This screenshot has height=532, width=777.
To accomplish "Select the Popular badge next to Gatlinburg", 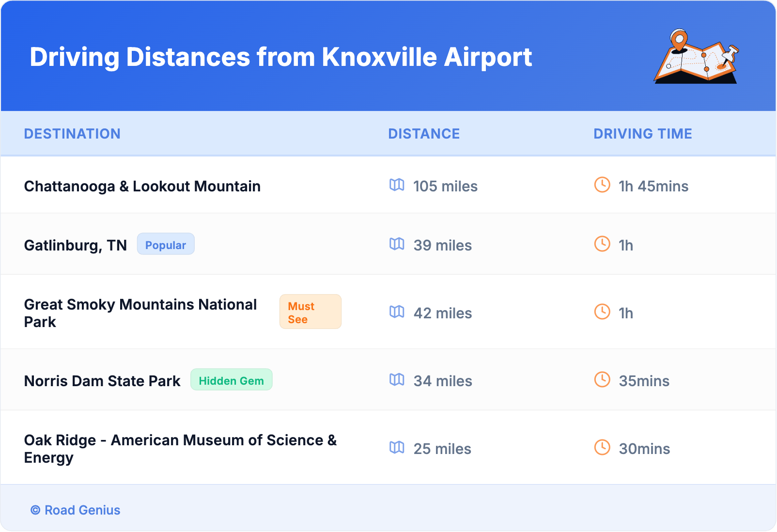I will point(166,245).
